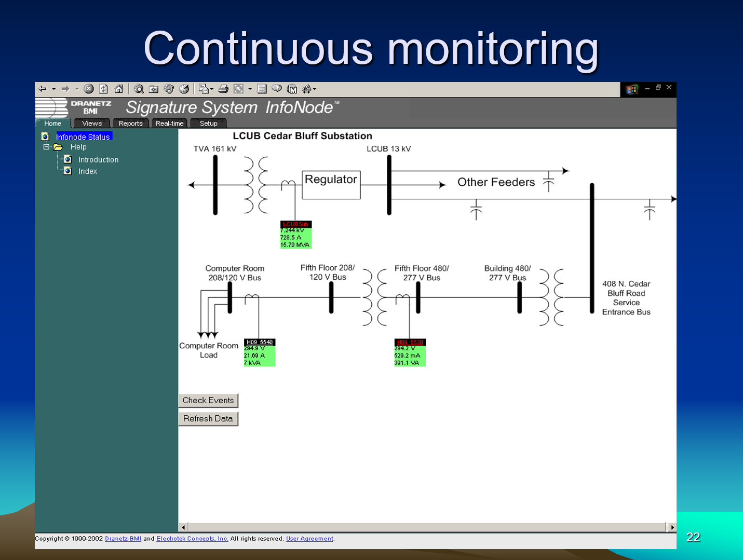This screenshot has width=743, height=560.
Task: Click the horizontal scrollbar right arrow
Action: click(672, 527)
